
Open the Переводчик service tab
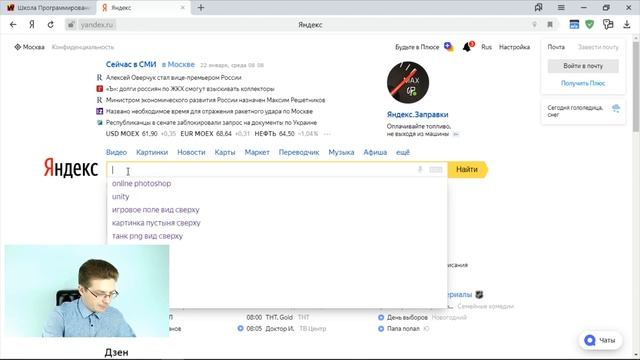[x=299, y=152]
